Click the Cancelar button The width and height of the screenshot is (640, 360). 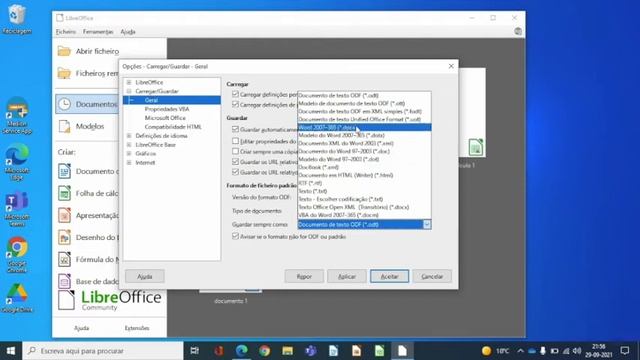coord(432,276)
